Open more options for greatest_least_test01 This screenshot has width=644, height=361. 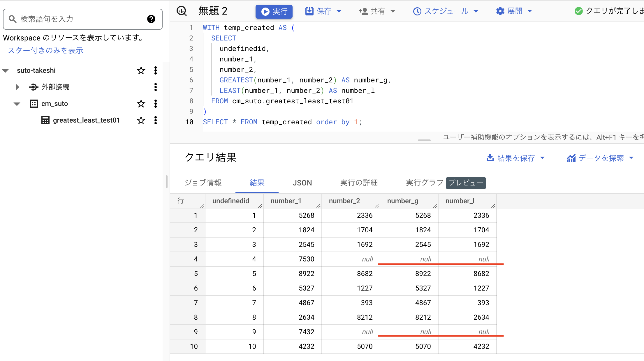coord(156,120)
